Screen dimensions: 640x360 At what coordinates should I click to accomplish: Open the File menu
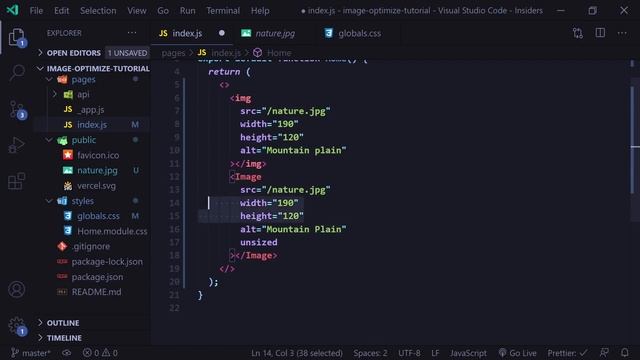tap(36, 11)
